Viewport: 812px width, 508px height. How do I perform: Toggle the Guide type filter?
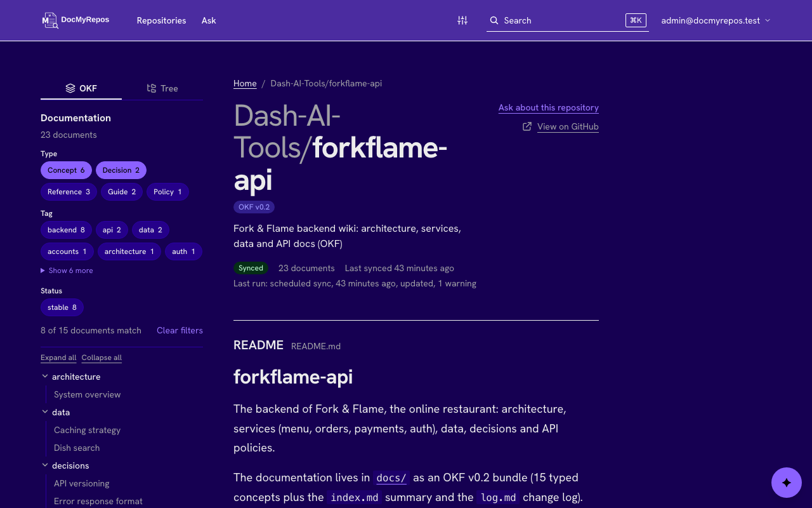point(122,192)
